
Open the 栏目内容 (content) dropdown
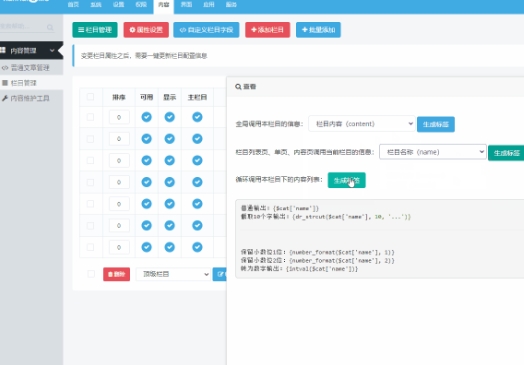(x=362, y=124)
